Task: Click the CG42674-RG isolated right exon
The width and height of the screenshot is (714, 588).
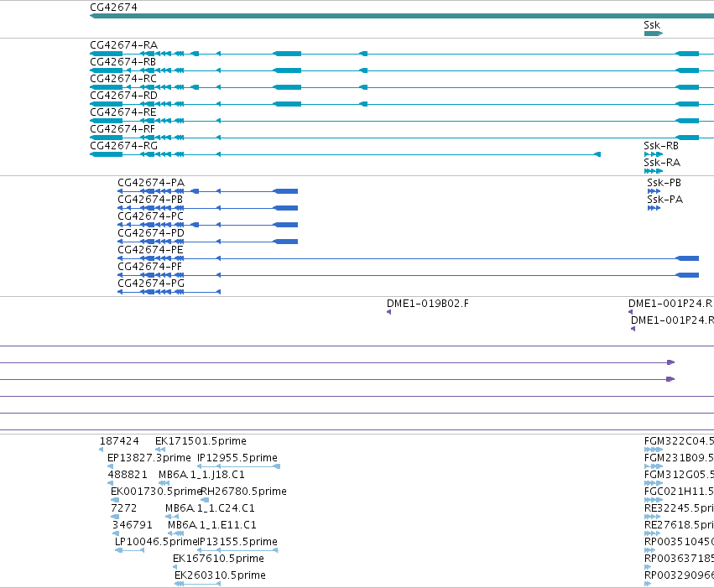Action: [597, 154]
